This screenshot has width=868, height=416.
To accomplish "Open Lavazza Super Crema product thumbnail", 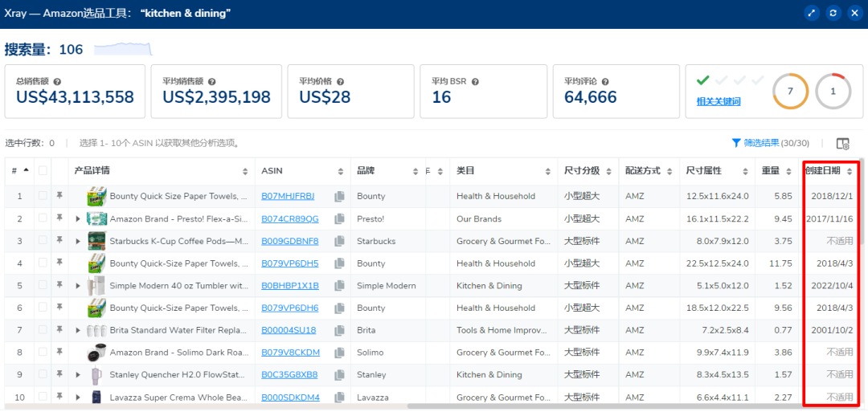I will pyautogui.click(x=96, y=398).
